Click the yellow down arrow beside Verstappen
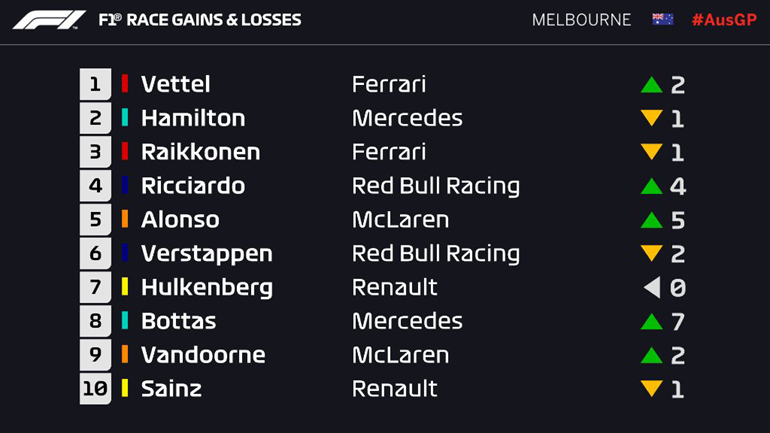Image resolution: width=770 pixels, height=433 pixels. point(652,254)
